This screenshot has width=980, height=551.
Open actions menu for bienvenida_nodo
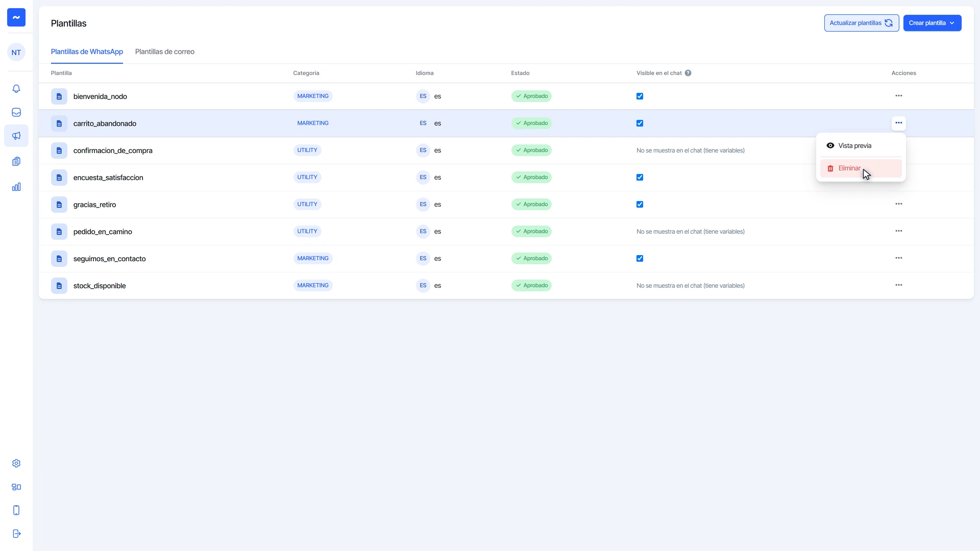pyautogui.click(x=898, y=96)
